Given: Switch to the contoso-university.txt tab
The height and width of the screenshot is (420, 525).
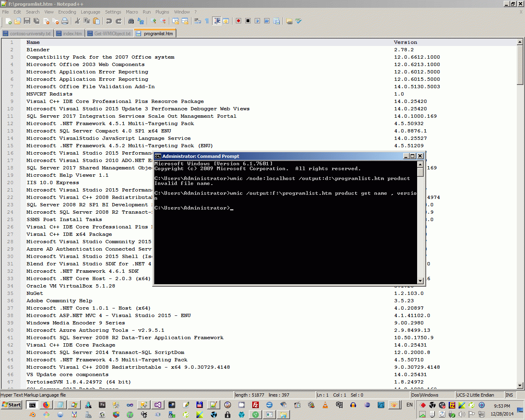Looking at the screenshot, I should [27, 34].
